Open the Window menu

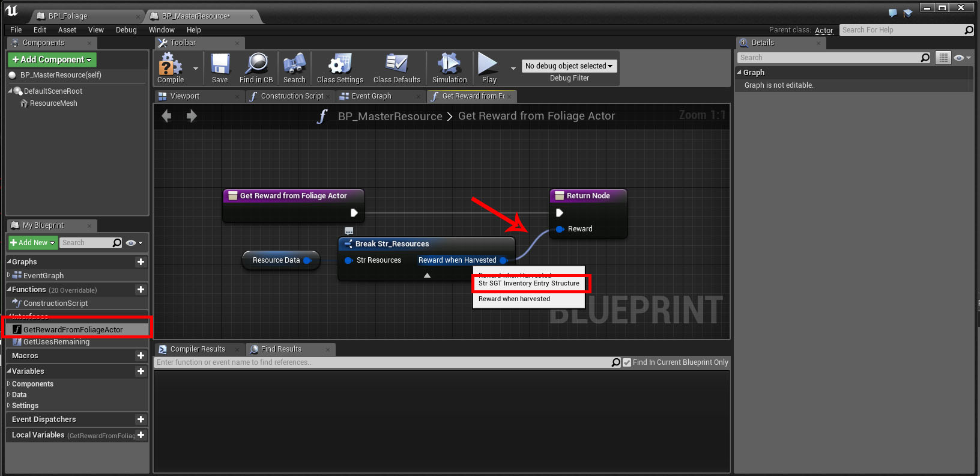coord(162,30)
